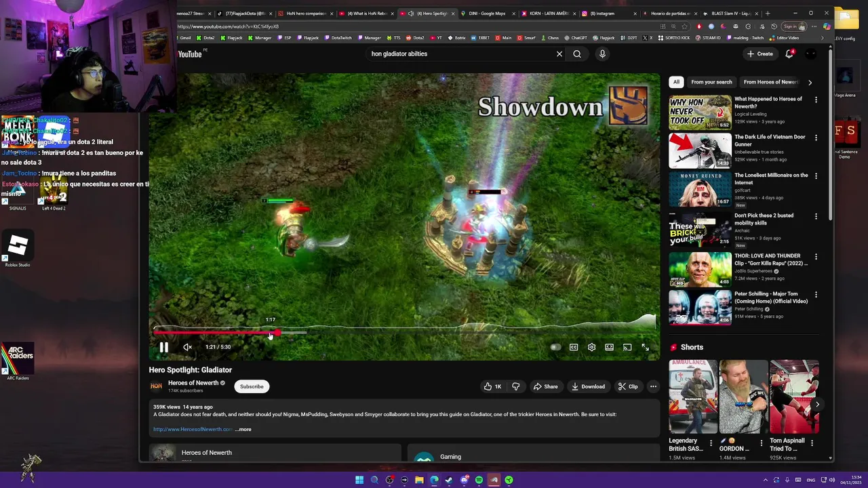Subscribe to Heroes of Newerth channel
868x488 pixels.
click(252, 386)
